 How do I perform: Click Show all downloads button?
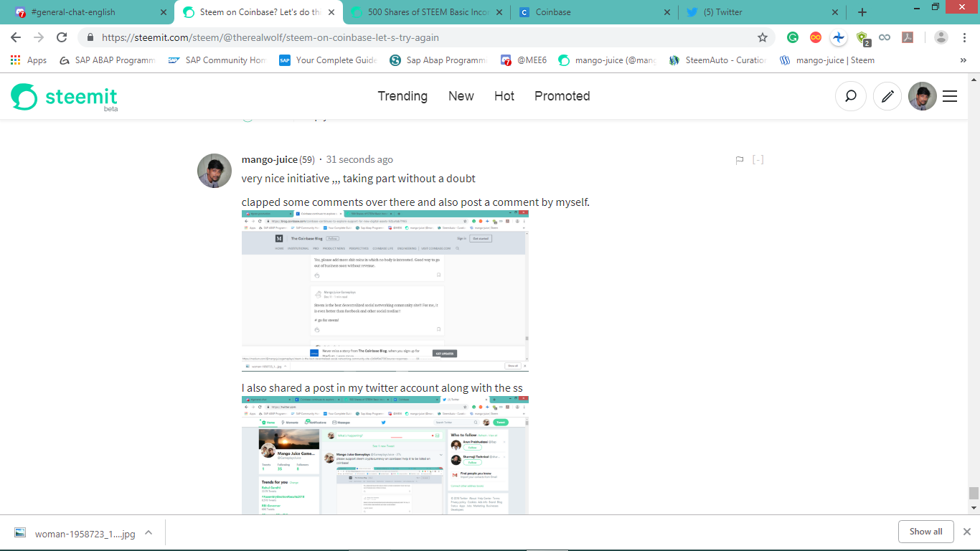pos(925,532)
